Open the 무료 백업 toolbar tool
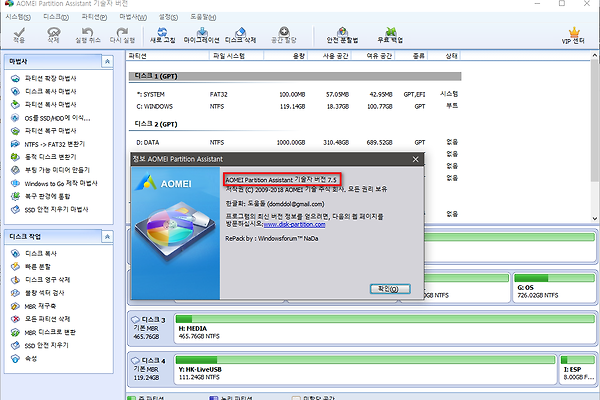 [x=390, y=35]
